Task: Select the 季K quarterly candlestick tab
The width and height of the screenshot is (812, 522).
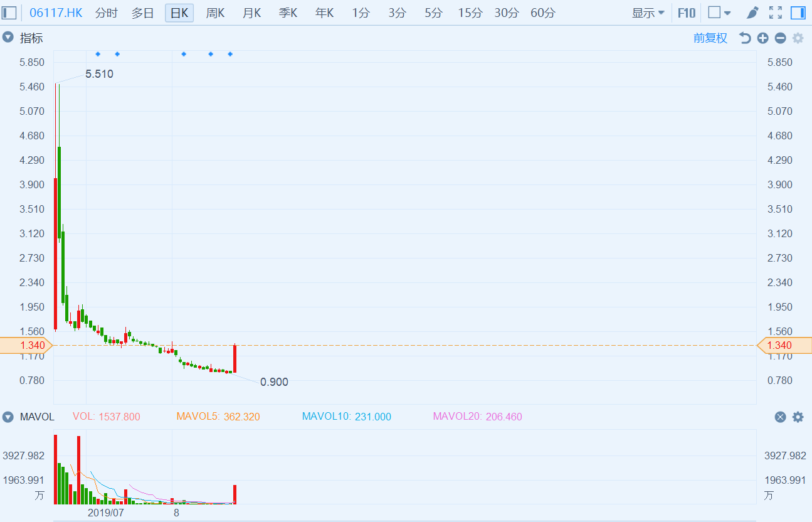Action: [288, 13]
